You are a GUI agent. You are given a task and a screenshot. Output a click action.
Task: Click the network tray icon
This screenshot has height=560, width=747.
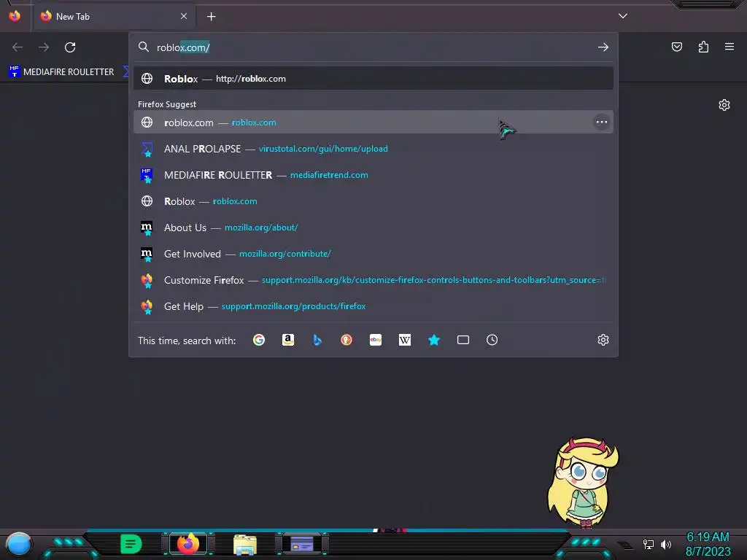tap(649, 544)
